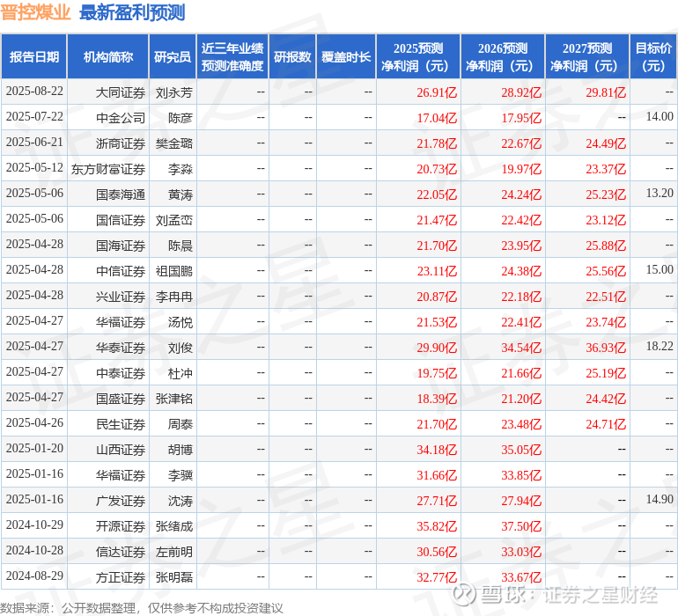The width and height of the screenshot is (678, 616).
Task: Click target price 14.90
Action: coord(660,499)
